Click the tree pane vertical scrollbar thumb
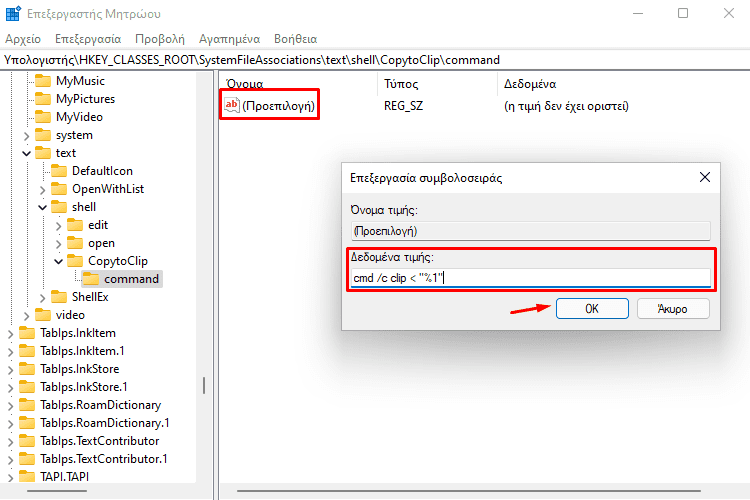 point(204,385)
